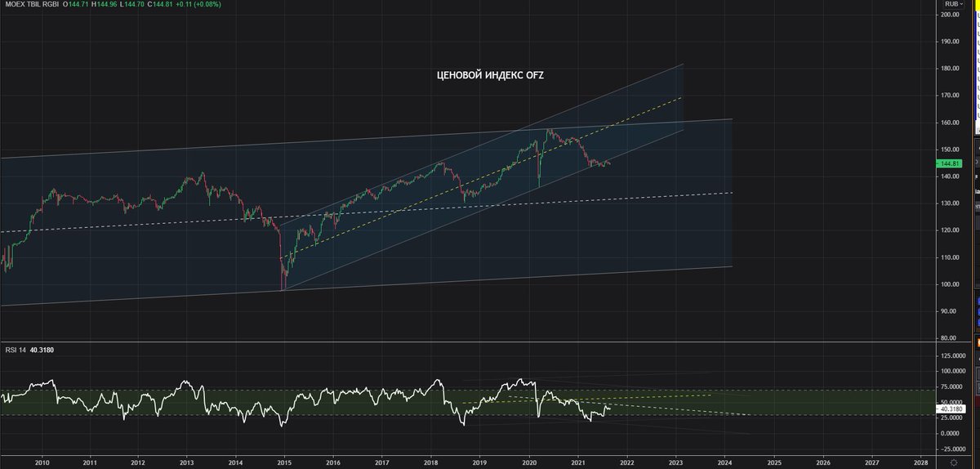Click the 2018 label on the time axis

[x=430, y=461]
